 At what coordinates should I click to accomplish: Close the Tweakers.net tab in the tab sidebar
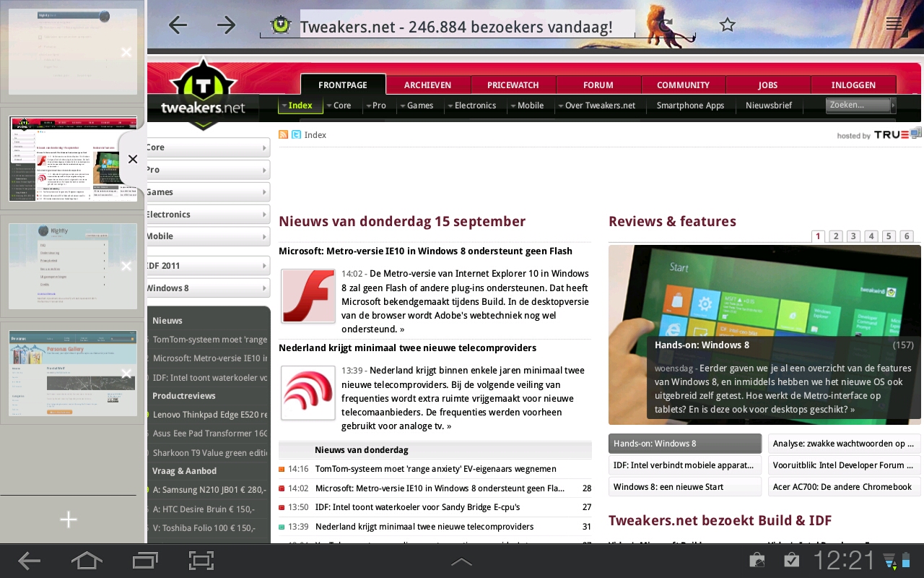(133, 160)
